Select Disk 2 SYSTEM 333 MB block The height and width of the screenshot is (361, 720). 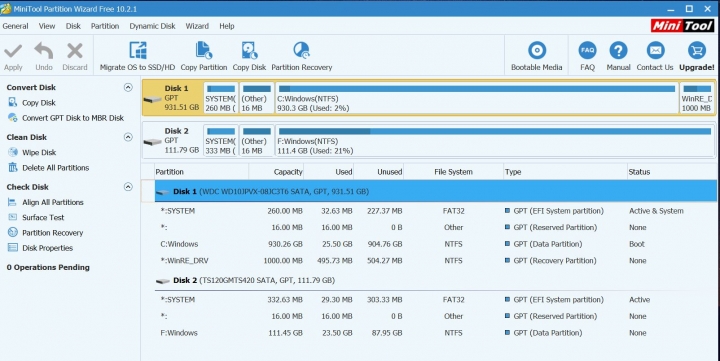221,141
